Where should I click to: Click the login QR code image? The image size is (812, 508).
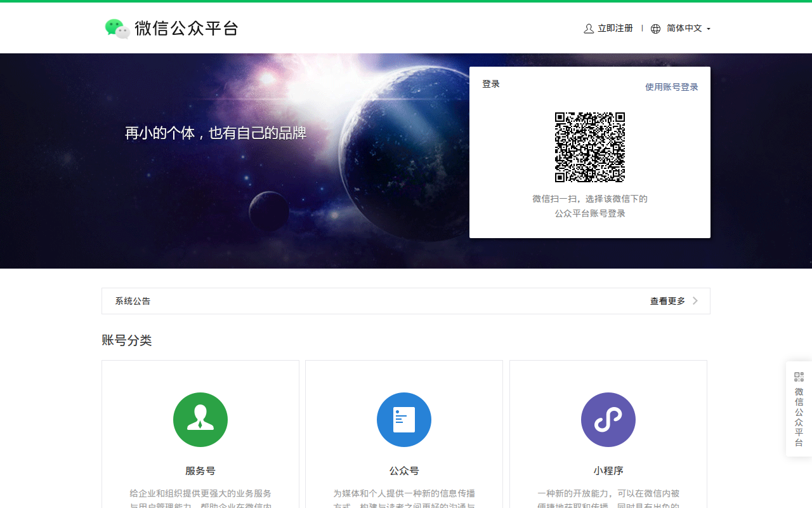591,147
